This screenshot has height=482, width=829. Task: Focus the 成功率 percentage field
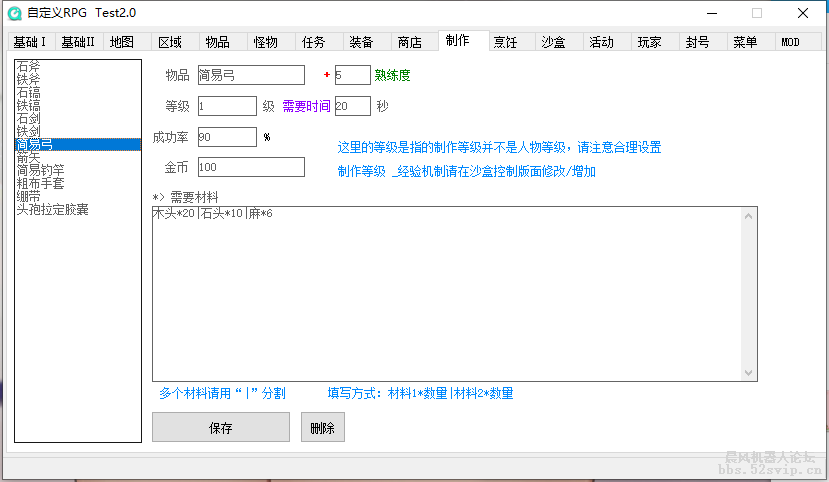[x=226, y=137]
